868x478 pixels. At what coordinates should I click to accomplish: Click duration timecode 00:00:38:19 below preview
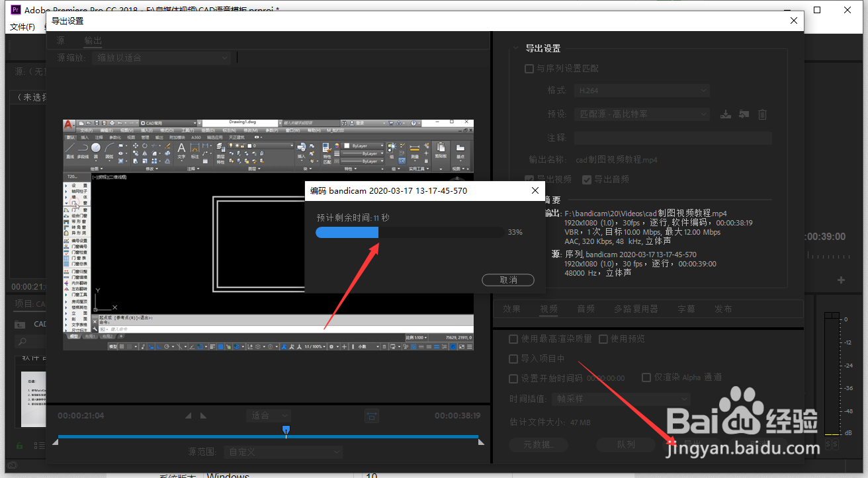click(457, 416)
